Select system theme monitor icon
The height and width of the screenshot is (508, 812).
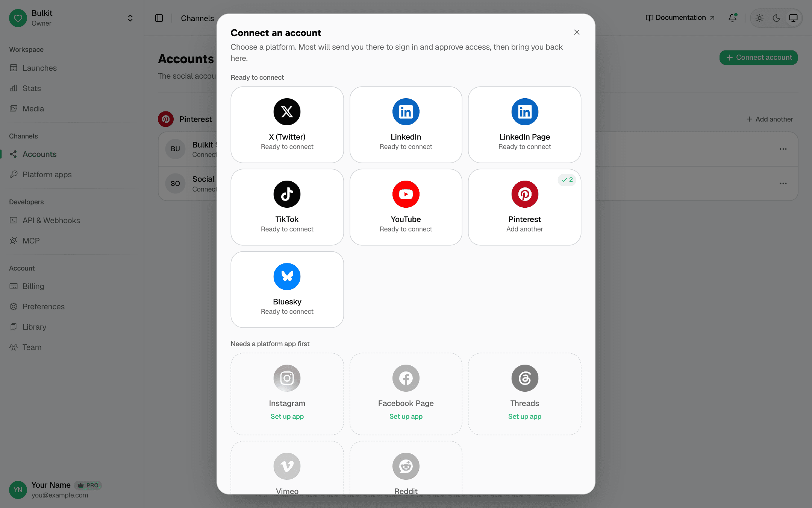tap(793, 18)
